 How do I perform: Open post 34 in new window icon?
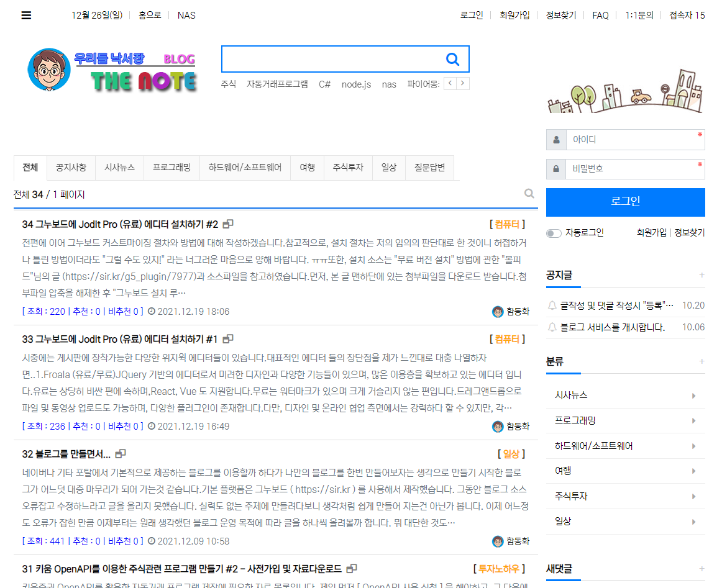[228, 224]
